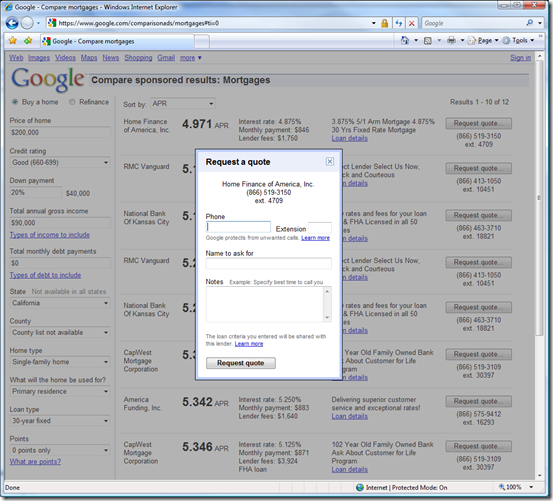The height and width of the screenshot is (501, 553).
Task: Open the Loan type 30-year fixed dropdown
Action: coord(60,421)
